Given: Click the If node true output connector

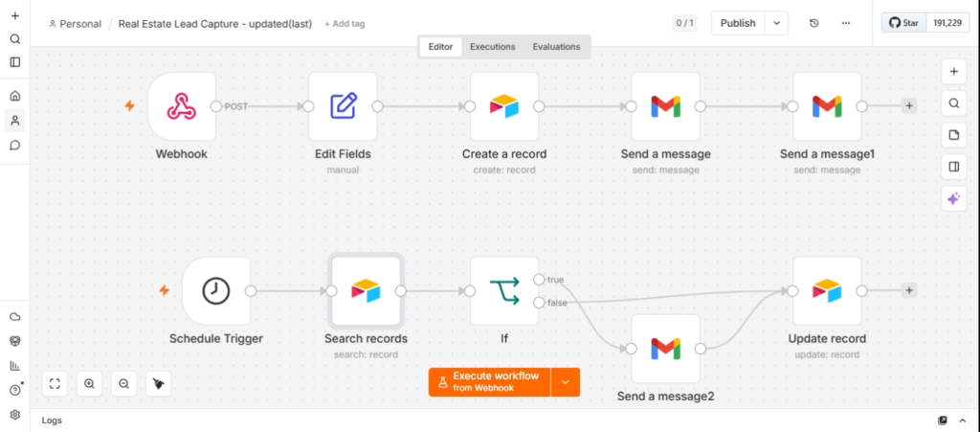Looking at the screenshot, I should [x=539, y=280].
